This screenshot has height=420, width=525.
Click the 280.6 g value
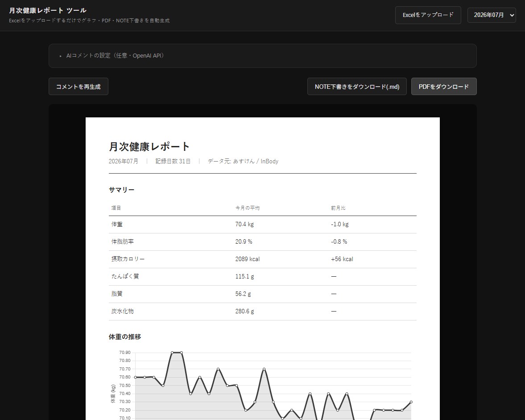pos(244,312)
